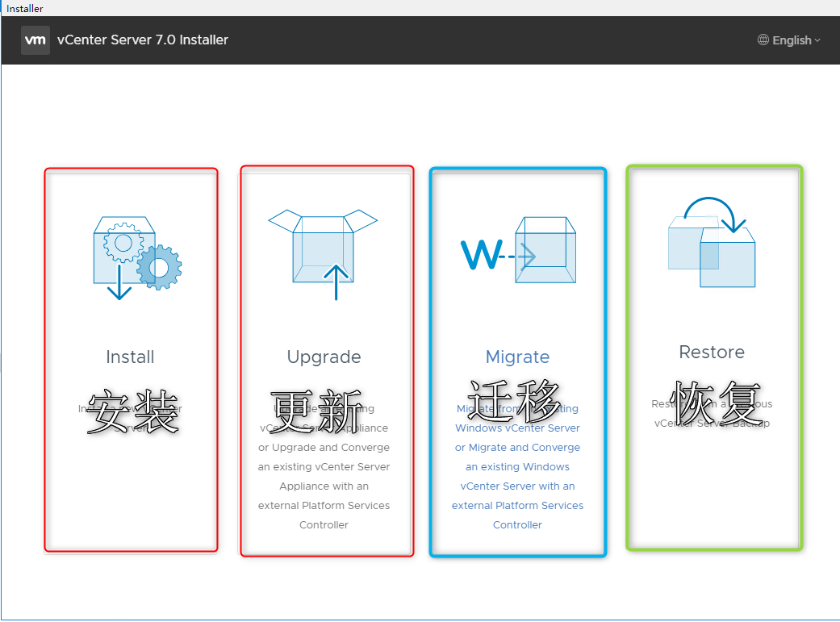
Task: Select the Migrate option title
Action: coord(517,358)
